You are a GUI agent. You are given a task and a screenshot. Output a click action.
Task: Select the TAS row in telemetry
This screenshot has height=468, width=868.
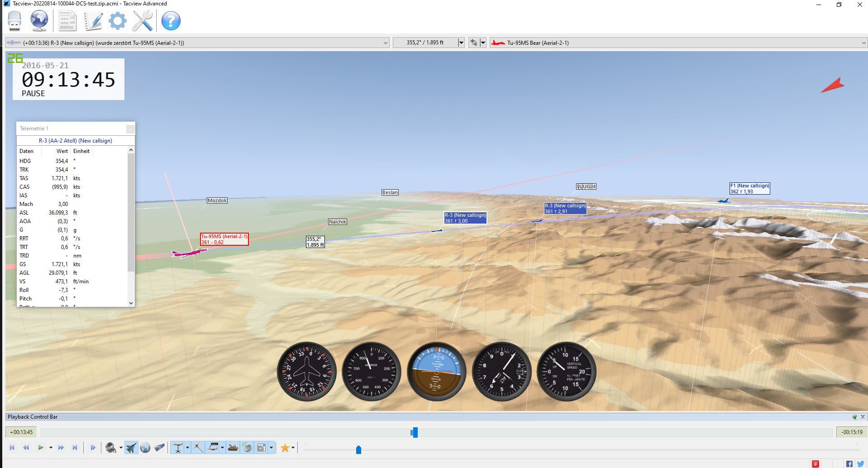click(x=72, y=178)
